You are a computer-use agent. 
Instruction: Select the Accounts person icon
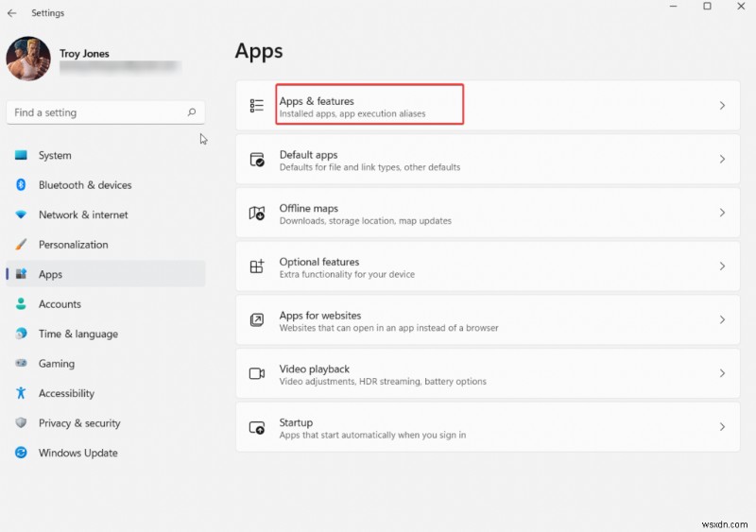(21, 304)
